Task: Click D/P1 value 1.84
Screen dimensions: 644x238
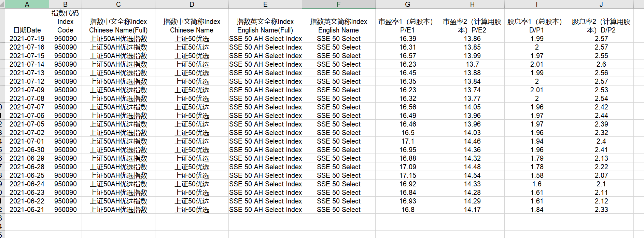Action: pos(537,210)
